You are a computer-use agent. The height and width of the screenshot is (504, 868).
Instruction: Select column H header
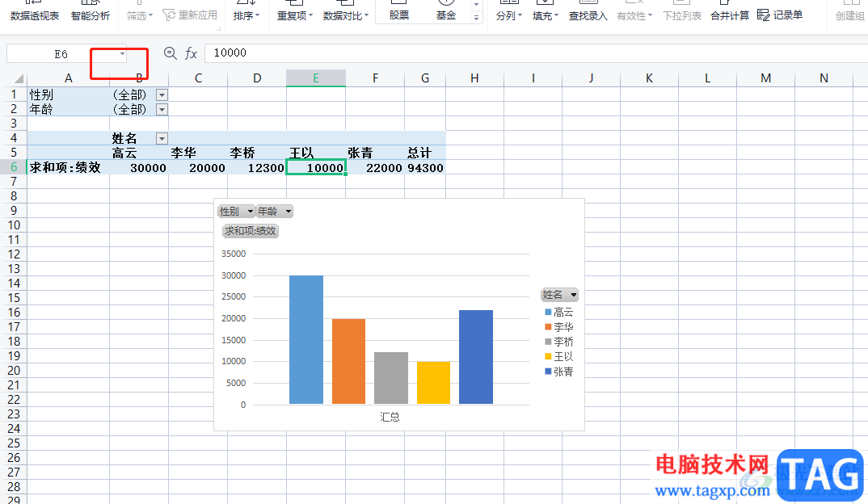click(x=474, y=78)
